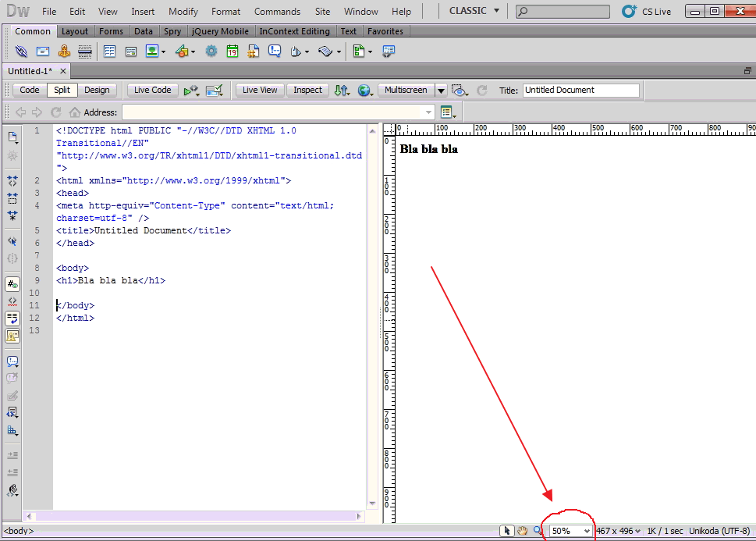This screenshot has width=756, height=541.
Task: Select the <body> tag selector
Action: (x=19, y=531)
